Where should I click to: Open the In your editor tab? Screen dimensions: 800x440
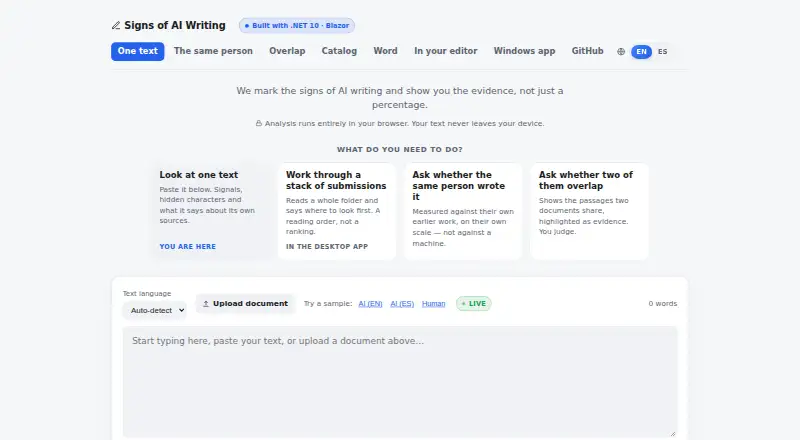[446, 51]
